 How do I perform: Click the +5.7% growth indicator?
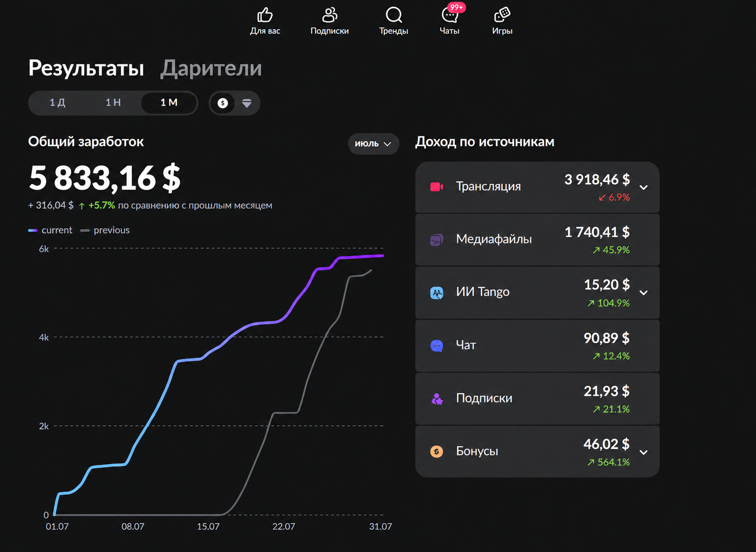(x=97, y=205)
